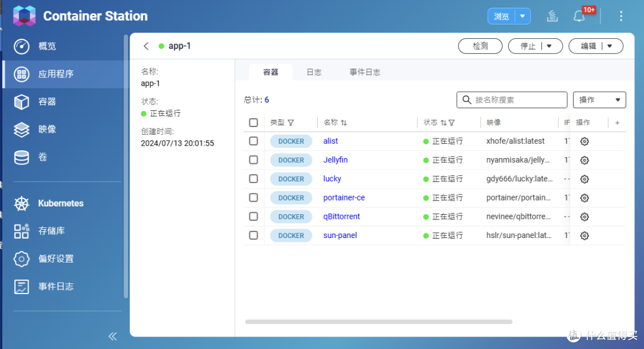Open the 操作 actions dropdown
This screenshot has width=644, height=349.
click(599, 100)
